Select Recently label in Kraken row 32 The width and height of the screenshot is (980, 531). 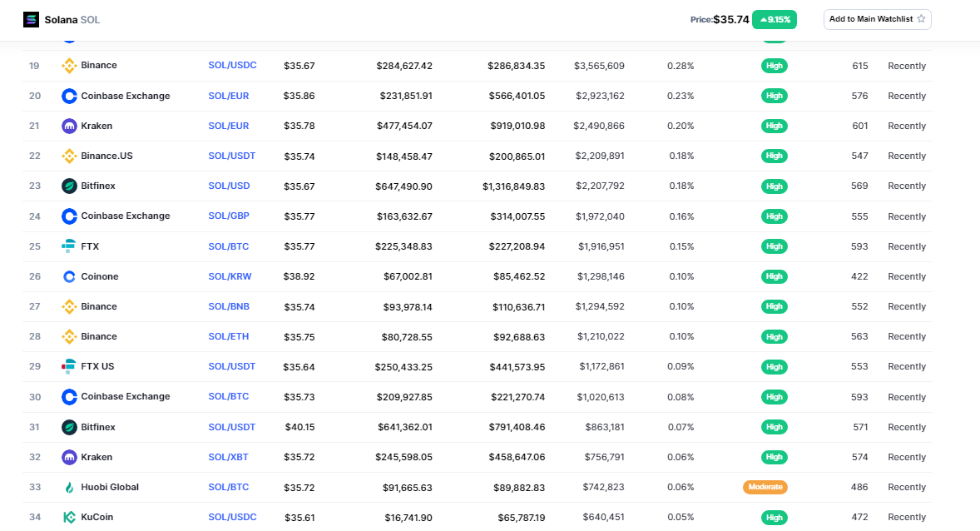(x=907, y=457)
